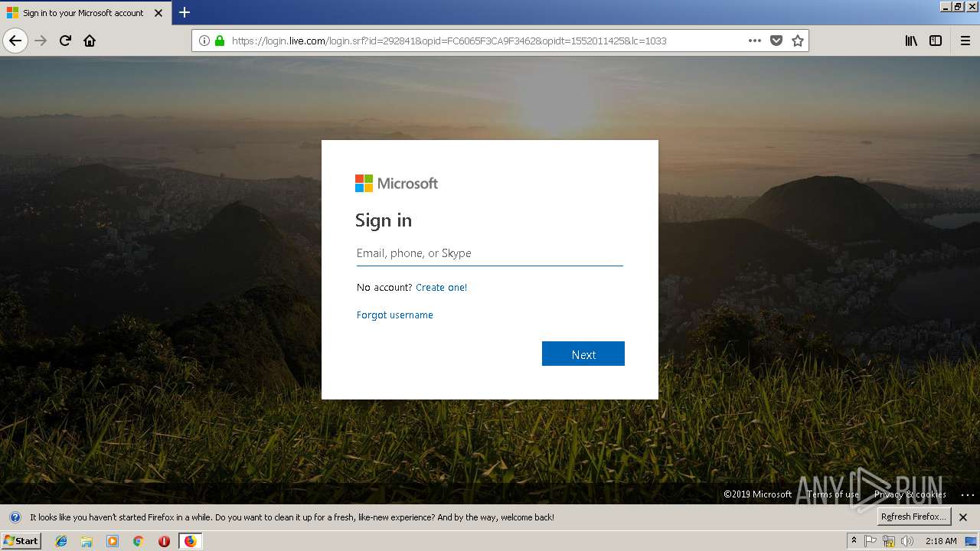The height and width of the screenshot is (551, 980).
Task: Click the Next button
Action: (583, 354)
